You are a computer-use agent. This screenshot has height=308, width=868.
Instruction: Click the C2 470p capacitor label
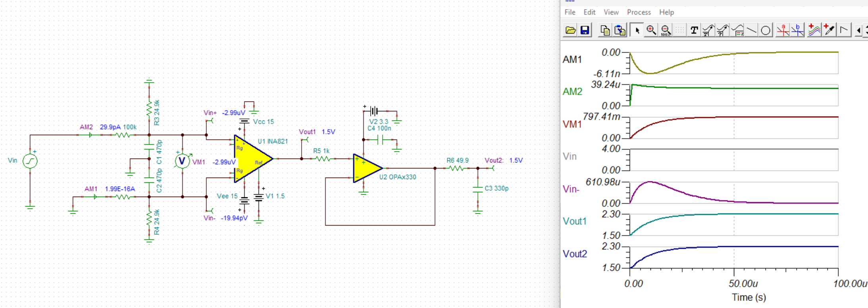pos(159,180)
